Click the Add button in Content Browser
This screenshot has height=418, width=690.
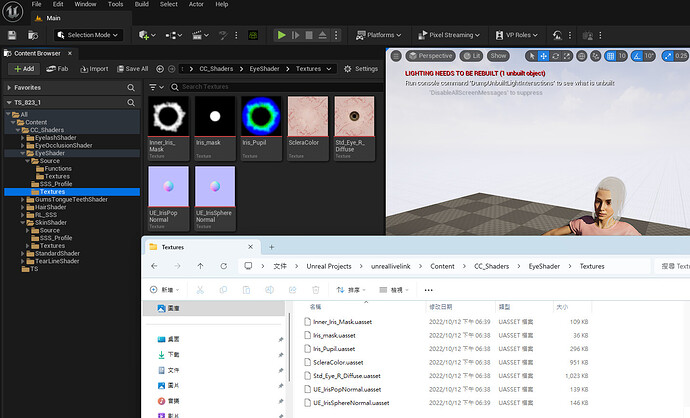pos(24,69)
